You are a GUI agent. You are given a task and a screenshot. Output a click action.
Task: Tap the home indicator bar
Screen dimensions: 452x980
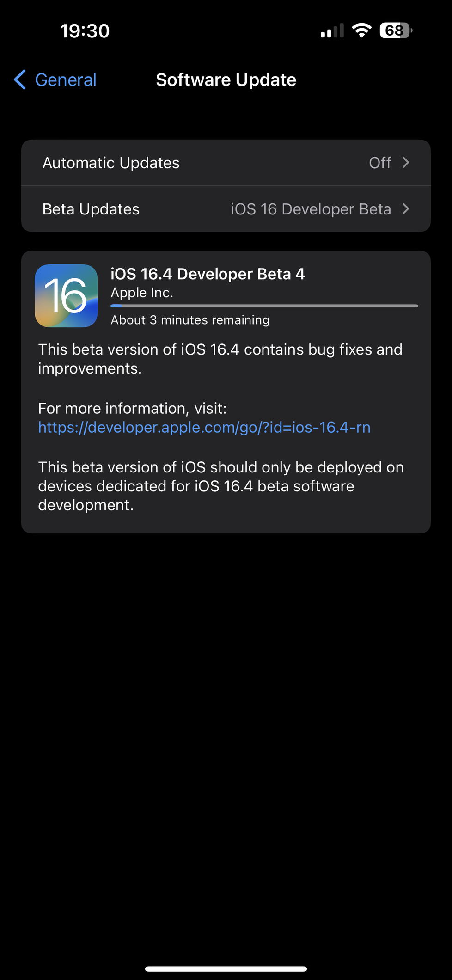tap(226, 968)
